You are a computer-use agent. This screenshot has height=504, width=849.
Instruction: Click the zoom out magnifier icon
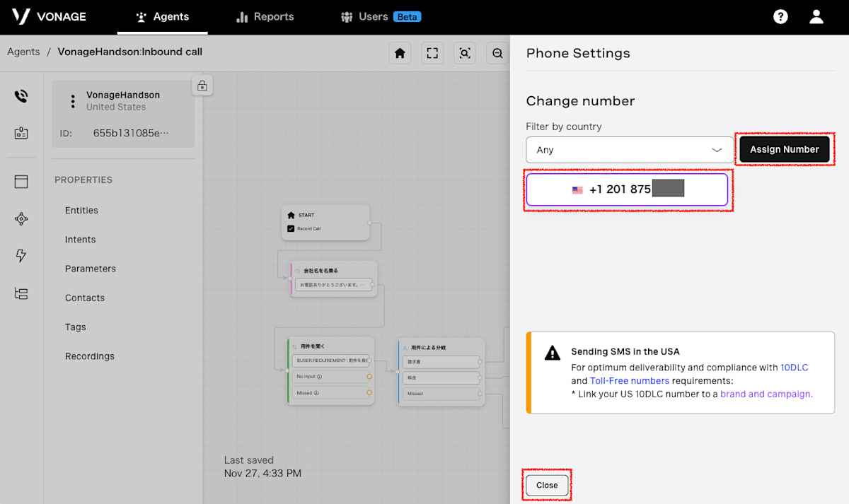(497, 53)
